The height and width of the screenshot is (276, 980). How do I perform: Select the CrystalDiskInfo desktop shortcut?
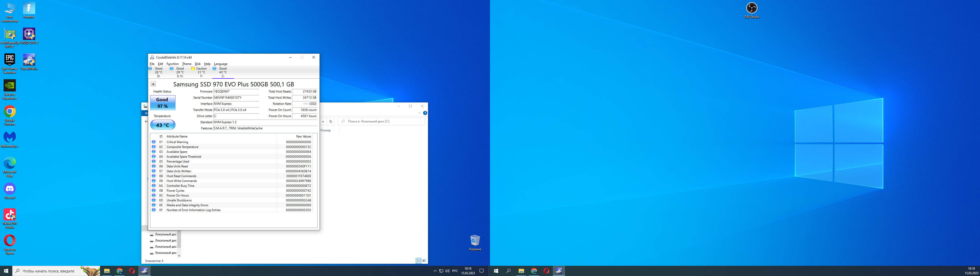click(29, 62)
